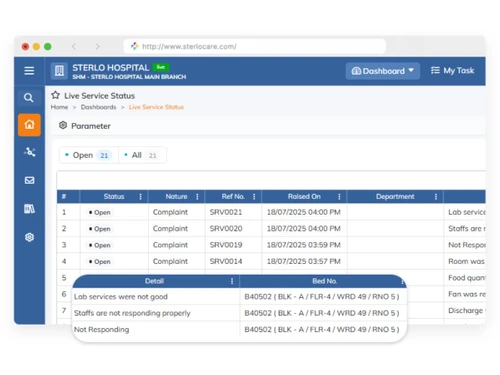Open the hamburger menu icon

pos(29,71)
